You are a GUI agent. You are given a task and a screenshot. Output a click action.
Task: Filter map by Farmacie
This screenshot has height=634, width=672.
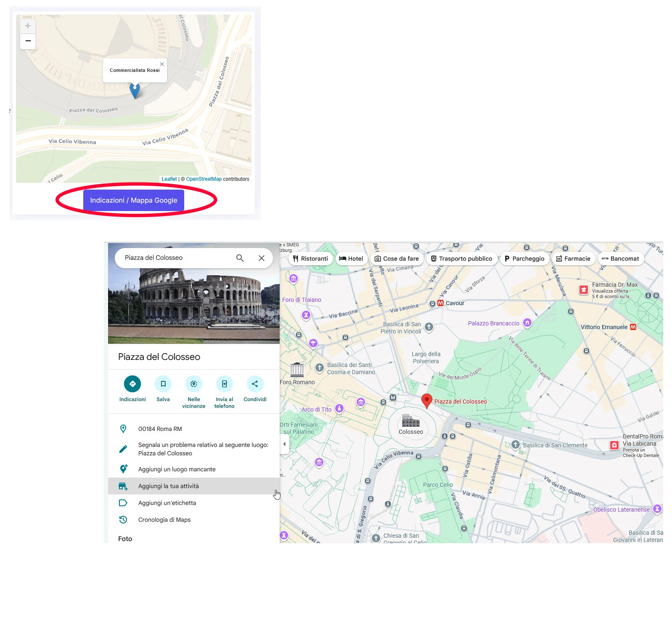pyautogui.click(x=573, y=259)
